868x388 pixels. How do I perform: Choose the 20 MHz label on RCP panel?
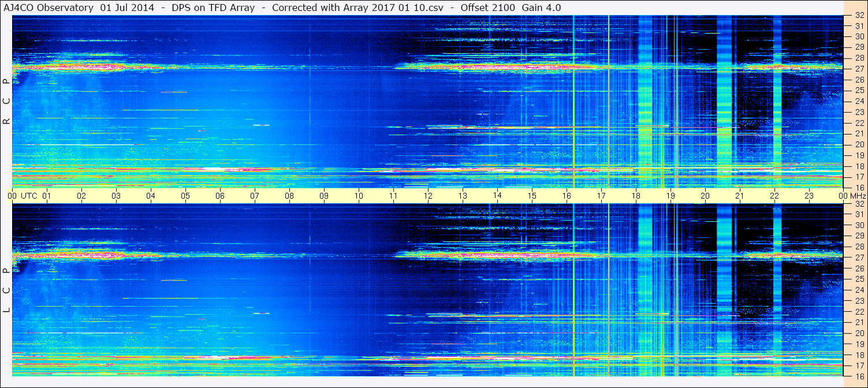(x=859, y=144)
